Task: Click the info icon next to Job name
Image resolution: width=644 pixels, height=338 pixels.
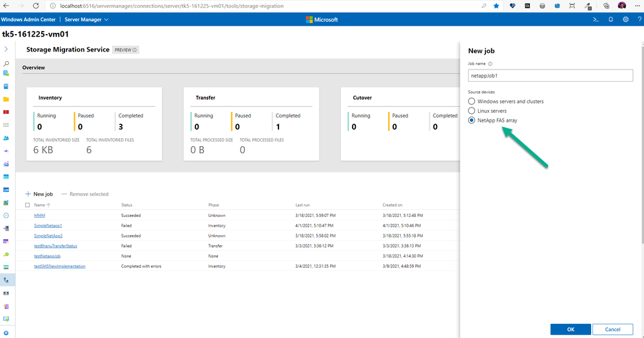Action: 490,64
